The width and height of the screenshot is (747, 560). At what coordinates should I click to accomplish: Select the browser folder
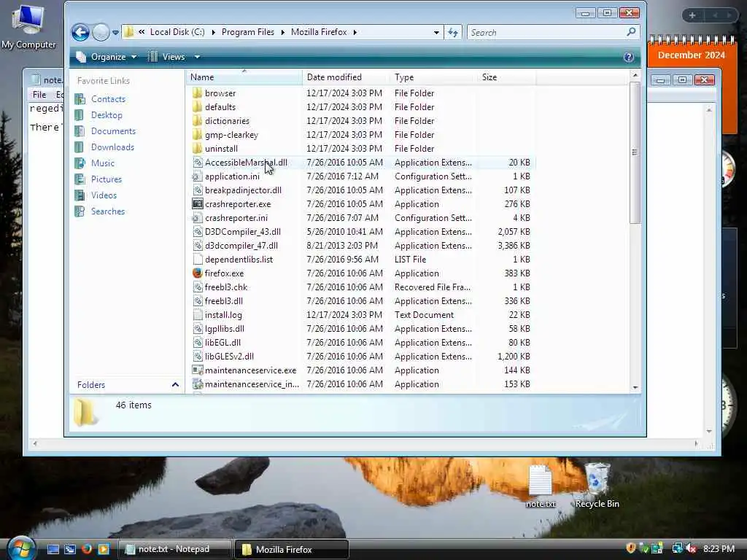[220, 93]
